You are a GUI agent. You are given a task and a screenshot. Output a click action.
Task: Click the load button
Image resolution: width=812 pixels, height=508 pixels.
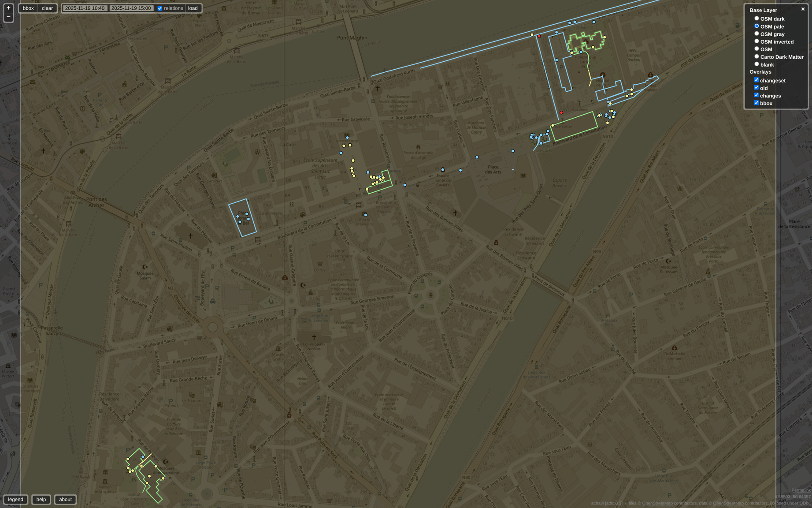(x=193, y=8)
